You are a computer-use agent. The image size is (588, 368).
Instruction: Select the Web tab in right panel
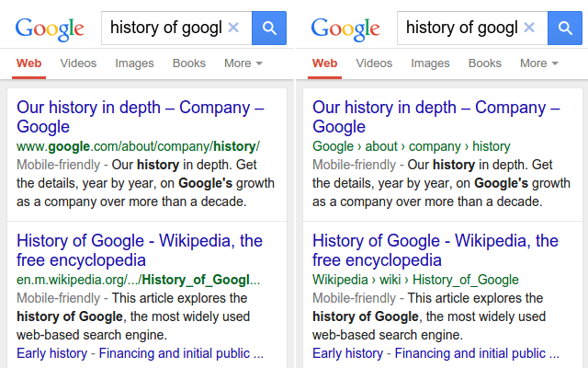point(324,63)
